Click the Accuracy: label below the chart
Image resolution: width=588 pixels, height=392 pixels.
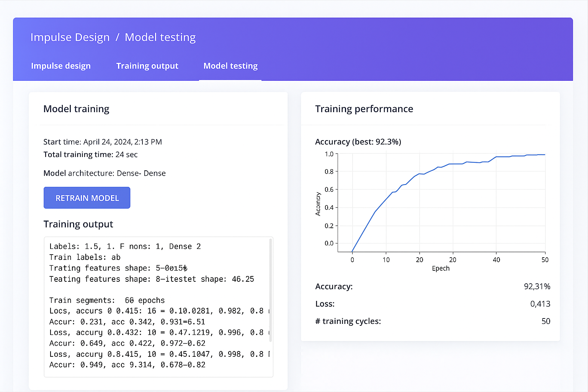click(334, 287)
